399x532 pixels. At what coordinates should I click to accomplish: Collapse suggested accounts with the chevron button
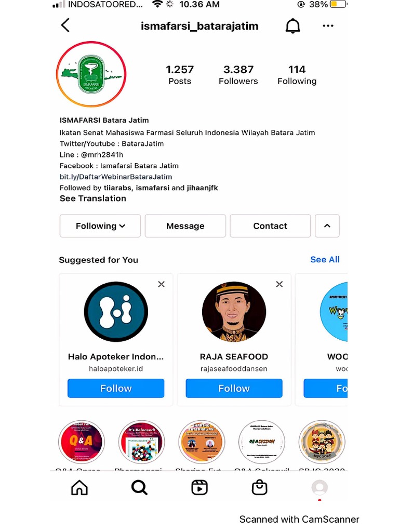327,226
